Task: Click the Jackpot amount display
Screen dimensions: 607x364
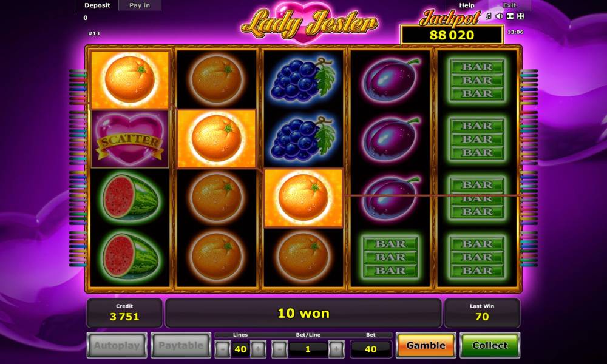Action: (x=452, y=35)
